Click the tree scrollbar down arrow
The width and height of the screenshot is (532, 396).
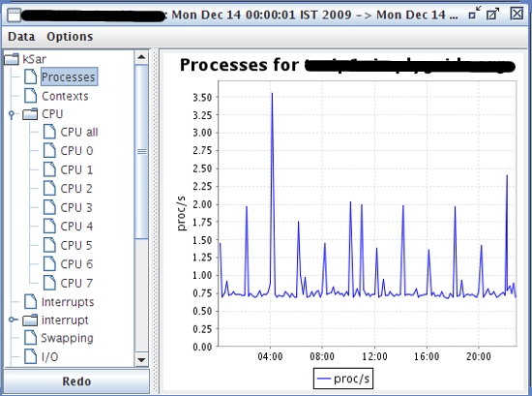[141, 359]
